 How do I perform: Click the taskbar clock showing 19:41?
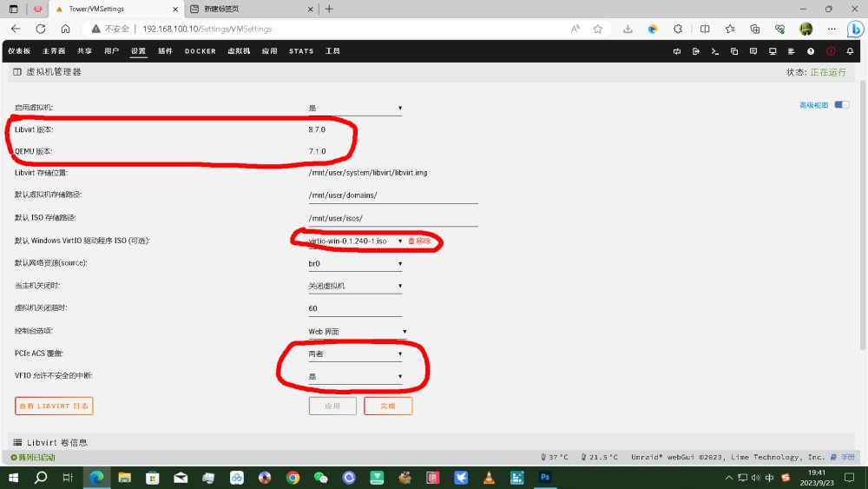(817, 478)
